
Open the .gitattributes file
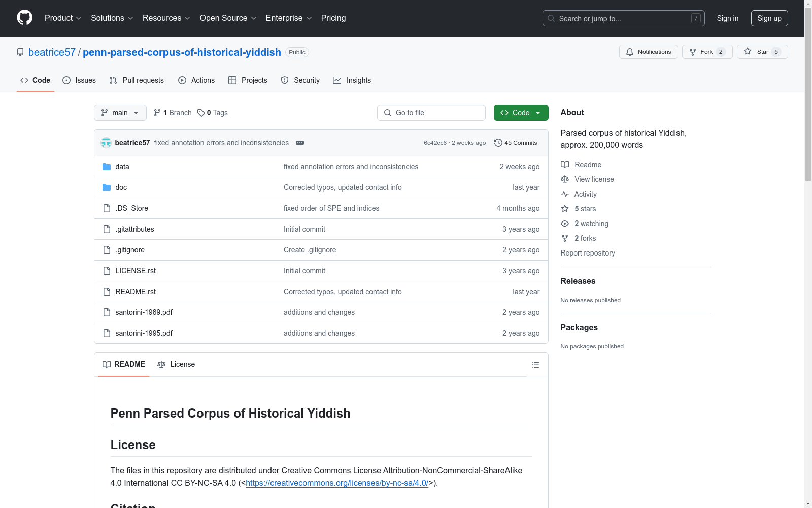click(134, 229)
